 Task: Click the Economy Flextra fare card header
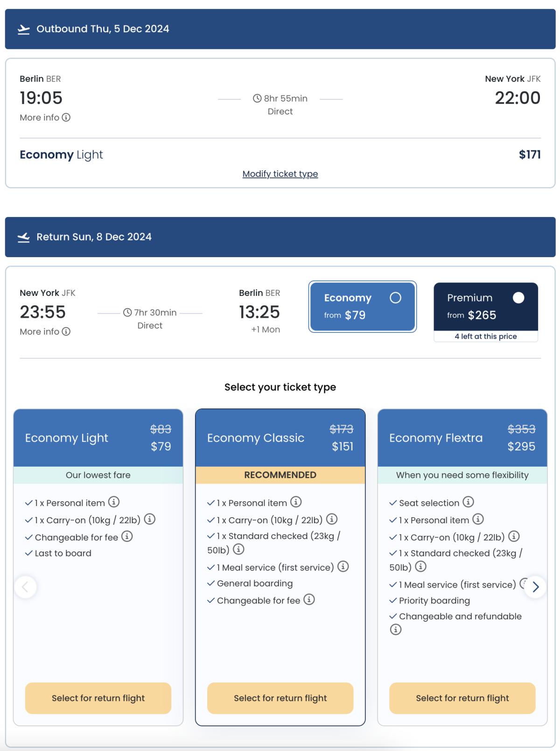click(462, 438)
